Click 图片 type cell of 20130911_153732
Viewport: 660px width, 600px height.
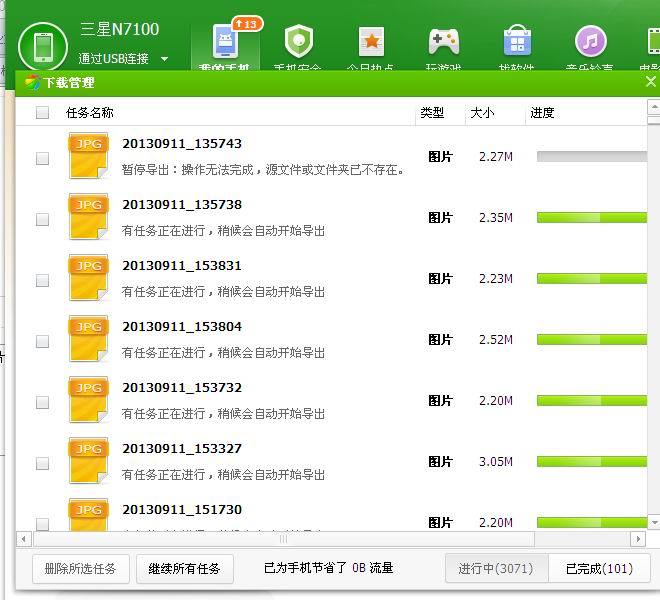coord(440,401)
